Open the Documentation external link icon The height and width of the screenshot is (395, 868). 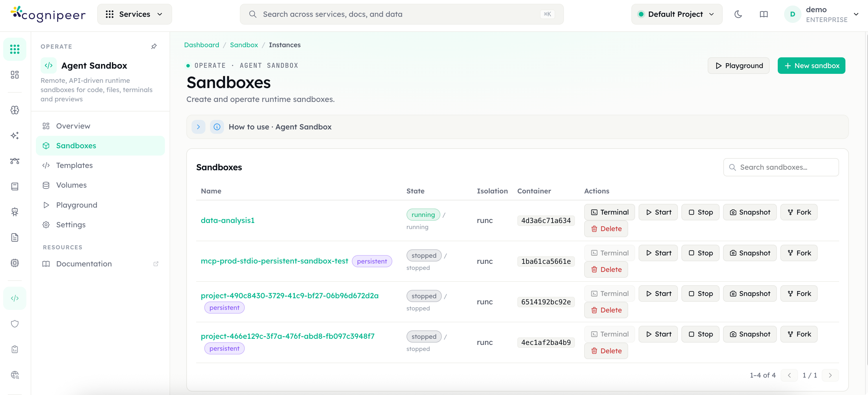(156, 264)
